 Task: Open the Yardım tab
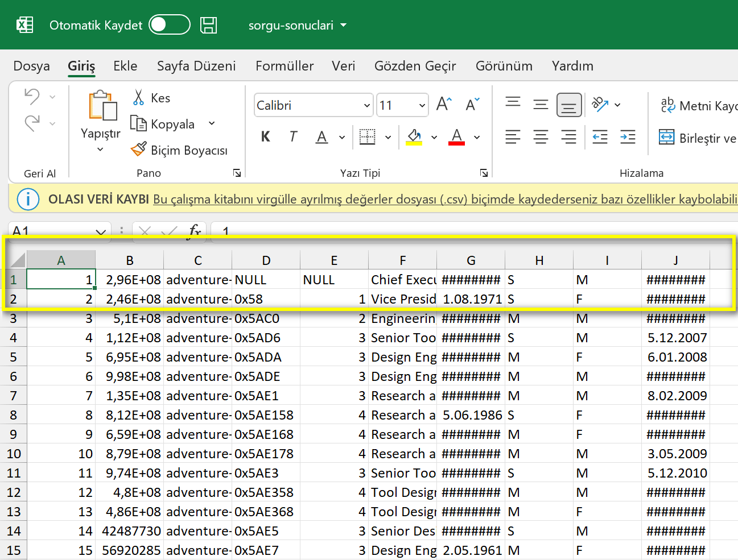(572, 66)
